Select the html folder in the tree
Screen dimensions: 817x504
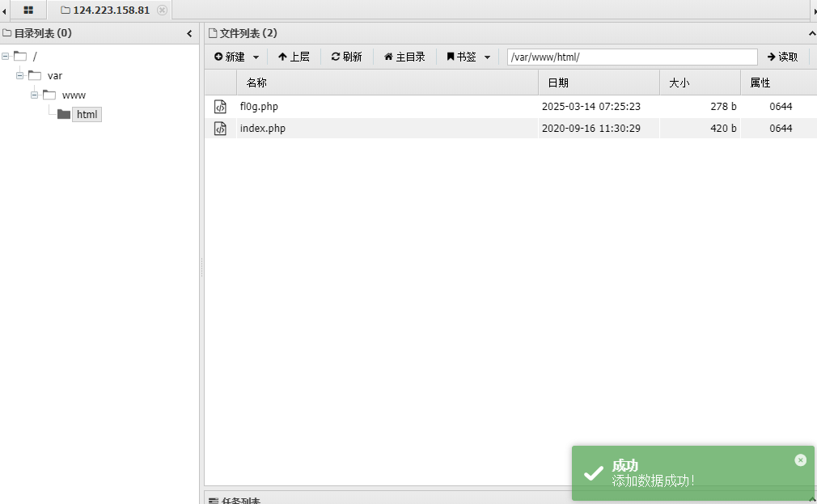(x=87, y=115)
